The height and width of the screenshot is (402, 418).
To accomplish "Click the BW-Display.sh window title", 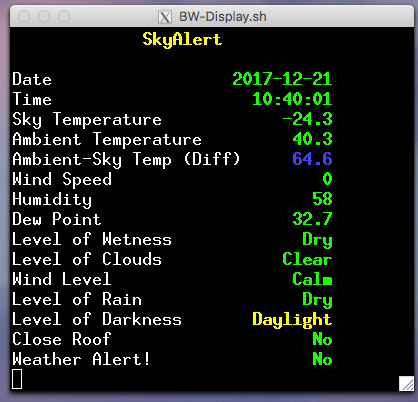I will [x=223, y=17].
